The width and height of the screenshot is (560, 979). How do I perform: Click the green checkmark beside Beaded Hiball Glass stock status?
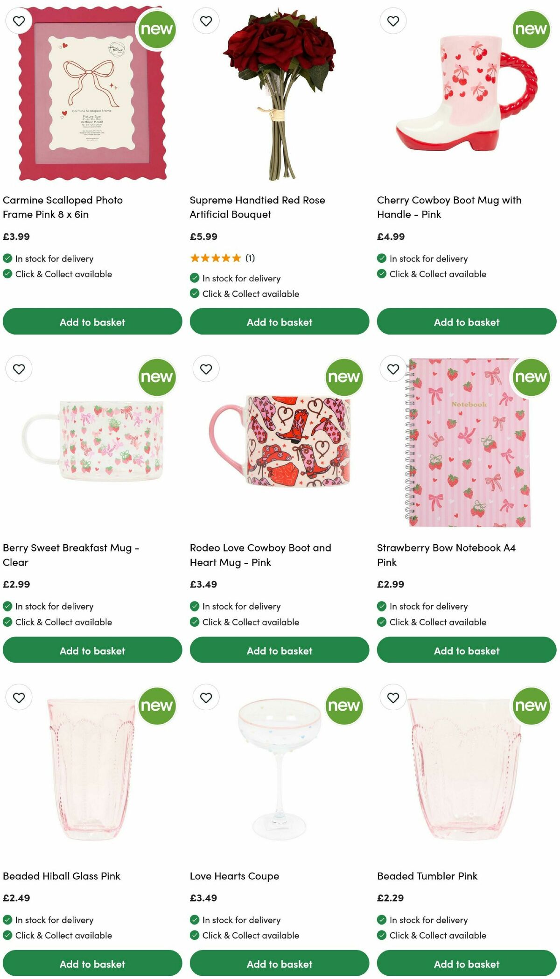7,920
